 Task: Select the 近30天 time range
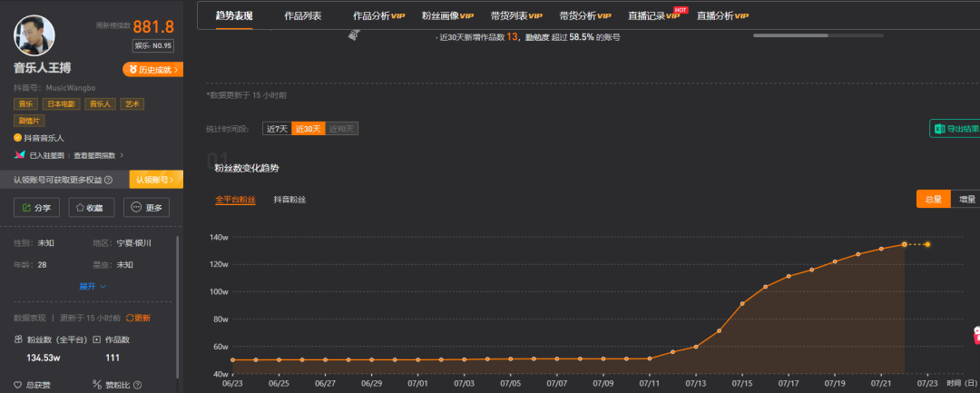[309, 129]
